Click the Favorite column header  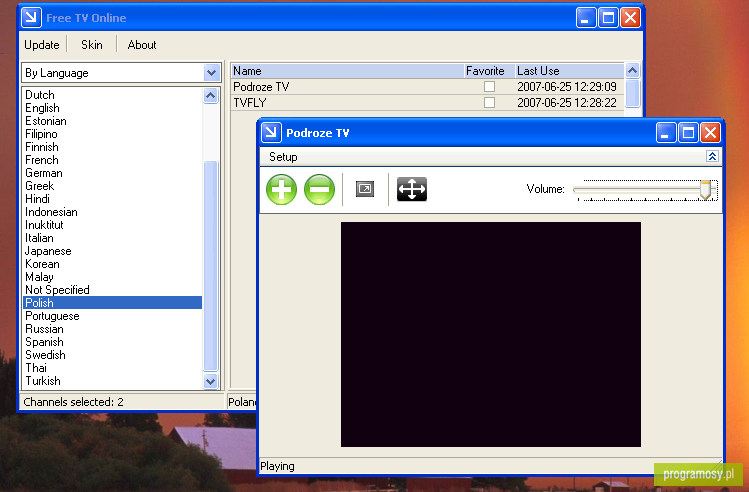coord(489,71)
